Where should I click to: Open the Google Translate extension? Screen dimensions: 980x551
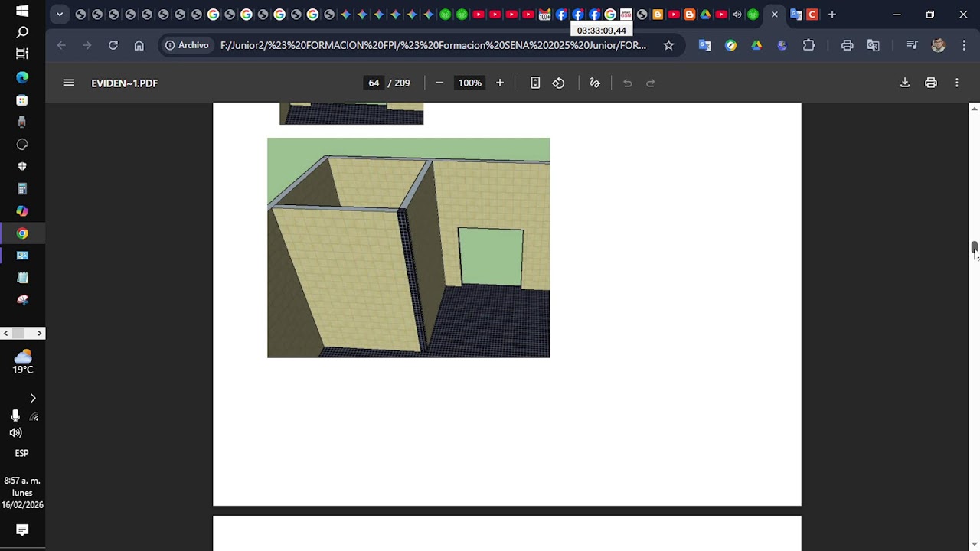pos(705,45)
